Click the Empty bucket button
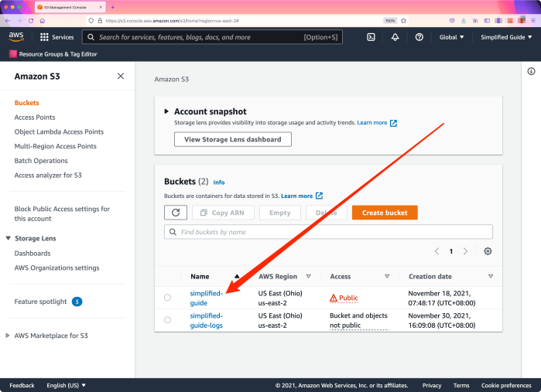Screen dimensions: 541x392 (x=280, y=213)
